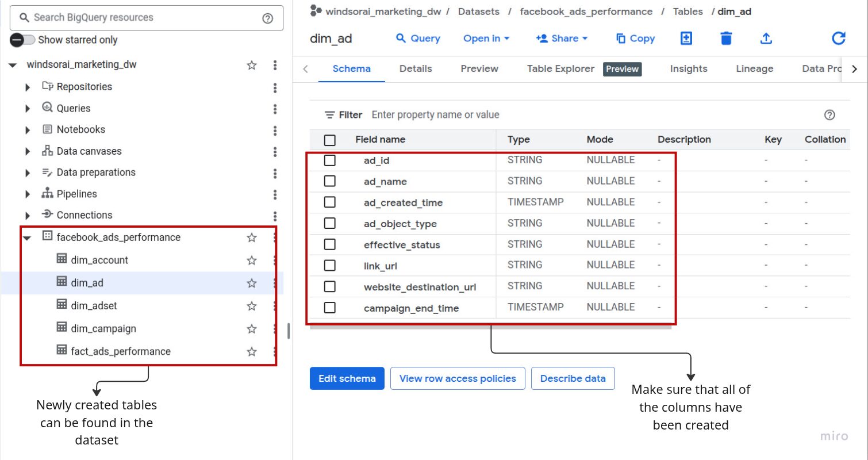The height and width of the screenshot is (460, 868).
Task: Expand the Data canvases node
Action: coord(28,152)
